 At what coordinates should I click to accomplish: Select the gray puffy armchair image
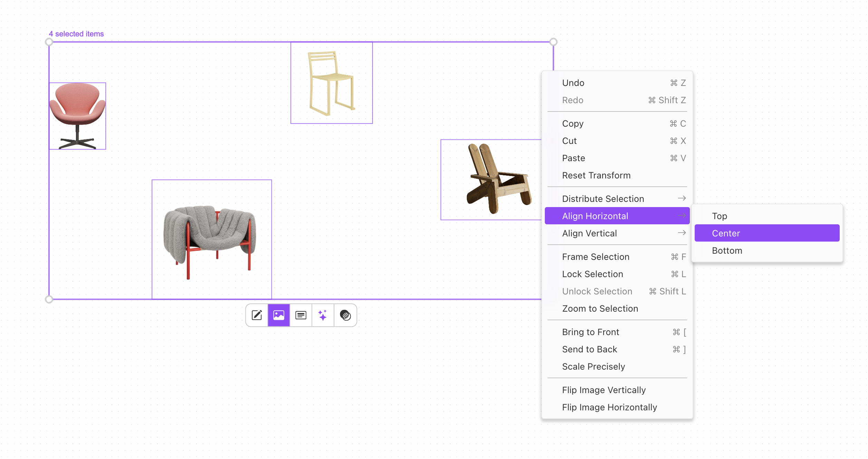pyautogui.click(x=212, y=239)
